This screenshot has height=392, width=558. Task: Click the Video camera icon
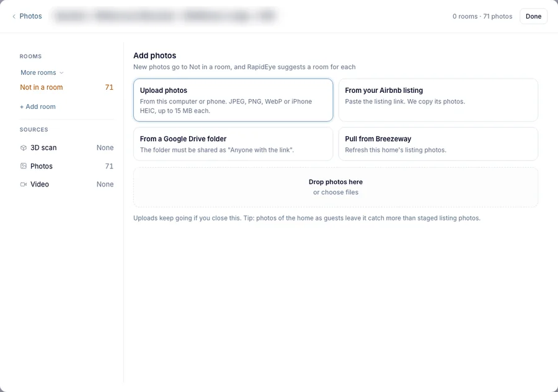(x=24, y=185)
